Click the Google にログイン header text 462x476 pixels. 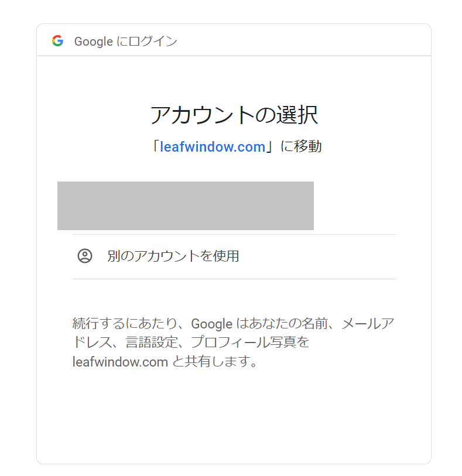point(126,42)
